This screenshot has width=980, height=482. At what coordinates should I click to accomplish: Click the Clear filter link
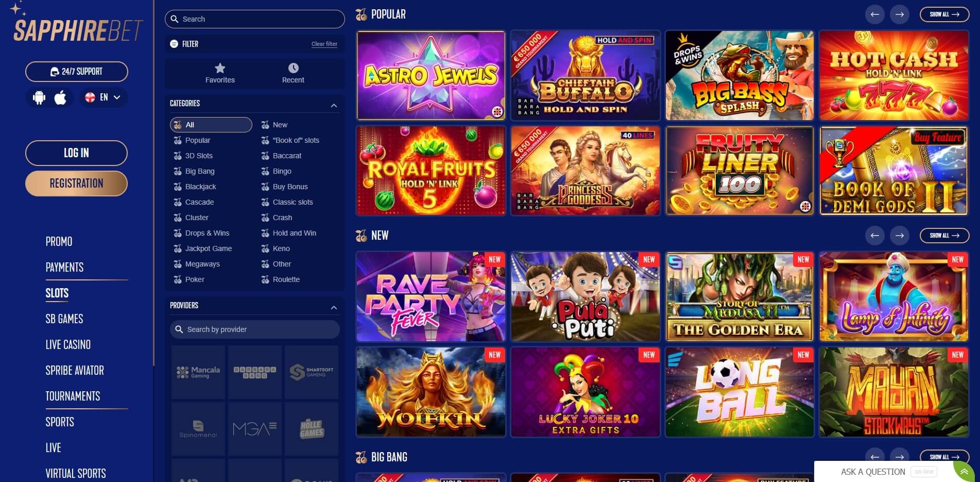pyautogui.click(x=324, y=44)
